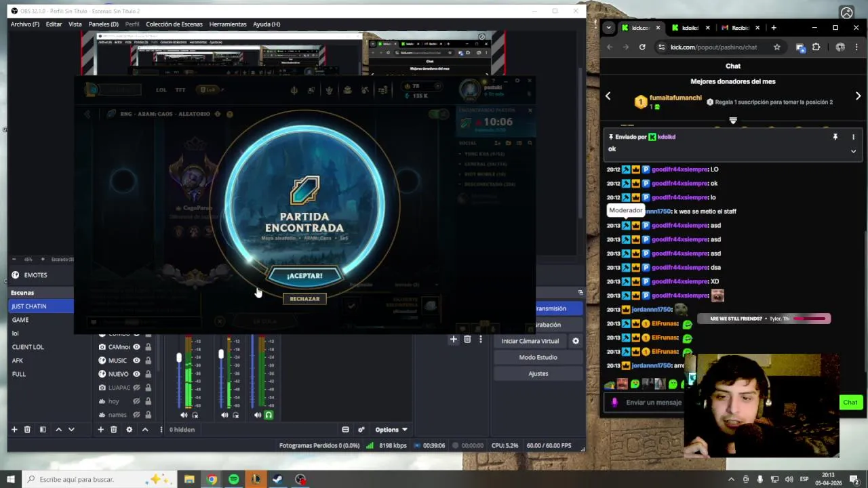
Task: Remove the selected scene with the trash icon
Action: pos(27,429)
